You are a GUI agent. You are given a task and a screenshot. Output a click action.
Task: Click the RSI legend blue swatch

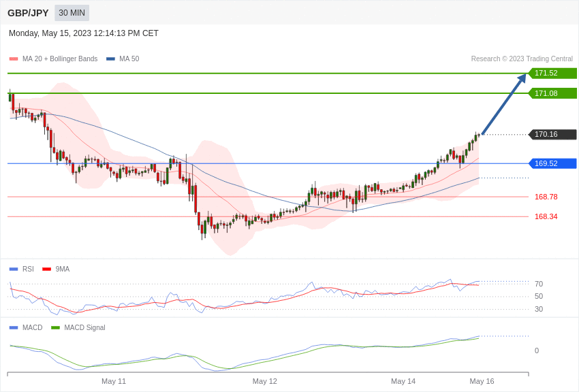14,269
